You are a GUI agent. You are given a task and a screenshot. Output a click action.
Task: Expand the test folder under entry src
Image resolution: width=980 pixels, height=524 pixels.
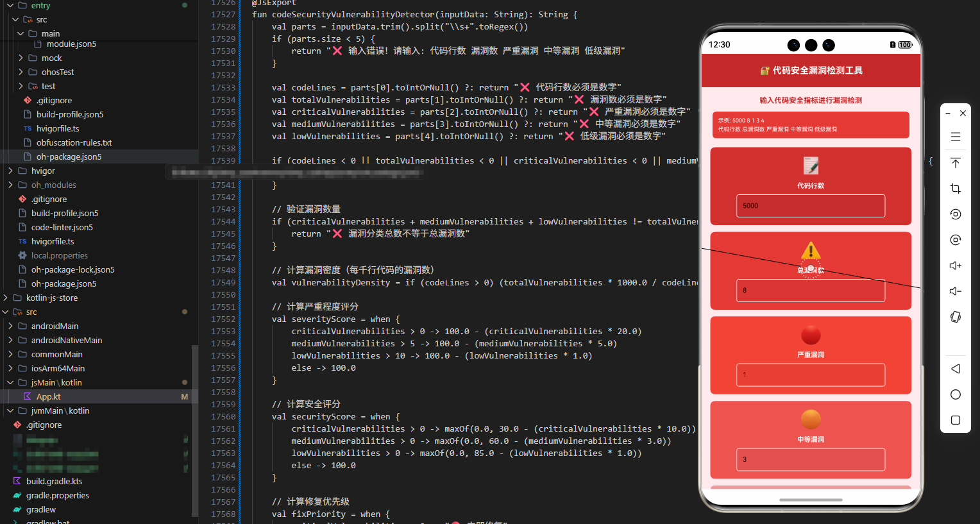tap(21, 86)
